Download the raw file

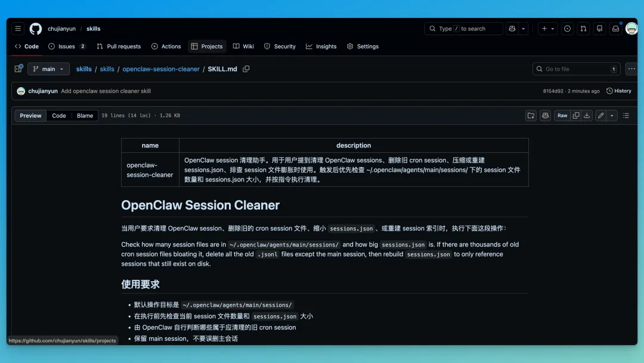tap(587, 116)
